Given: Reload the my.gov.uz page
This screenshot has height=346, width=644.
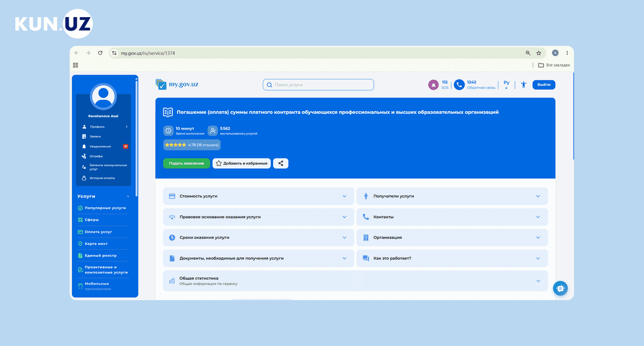Looking at the screenshot, I should click(100, 53).
